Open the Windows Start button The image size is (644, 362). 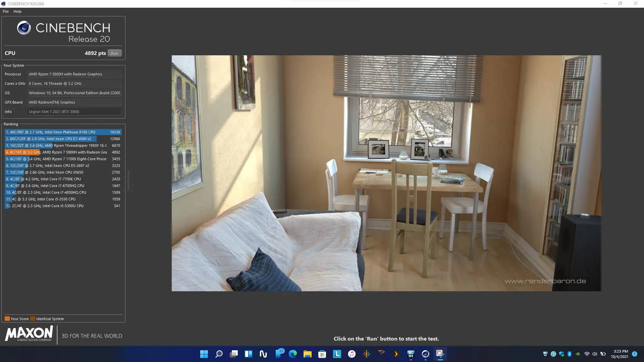point(204,354)
